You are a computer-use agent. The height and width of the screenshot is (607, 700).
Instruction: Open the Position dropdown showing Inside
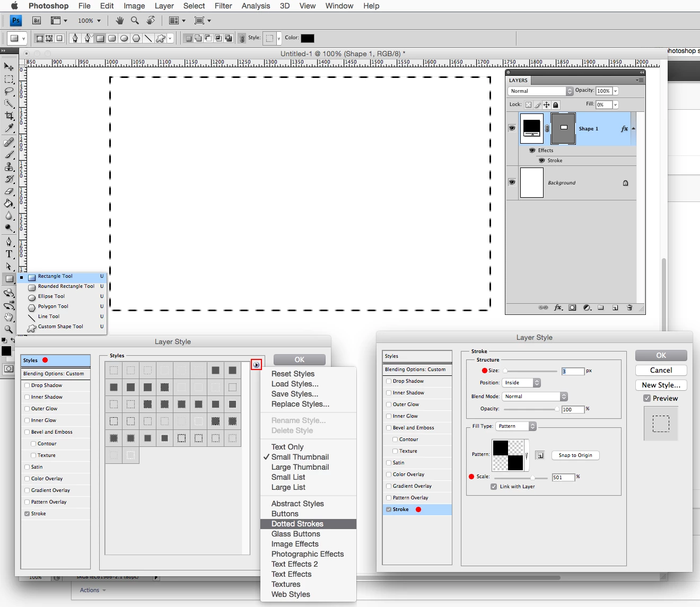(521, 383)
